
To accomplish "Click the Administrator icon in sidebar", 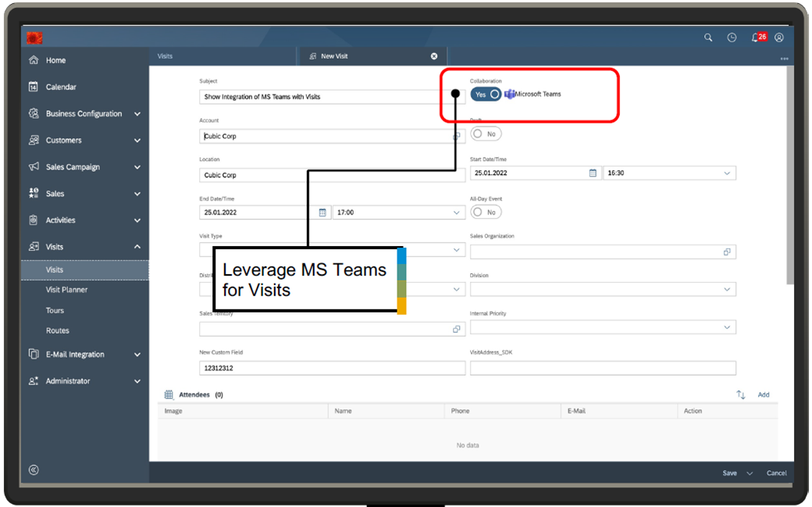I will pyautogui.click(x=34, y=381).
